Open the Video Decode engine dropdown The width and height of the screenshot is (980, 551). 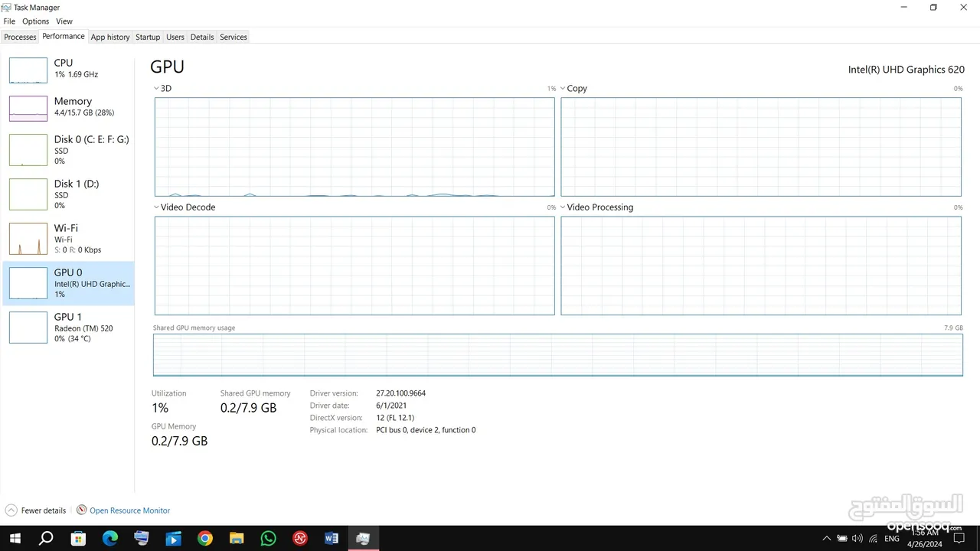coord(157,207)
